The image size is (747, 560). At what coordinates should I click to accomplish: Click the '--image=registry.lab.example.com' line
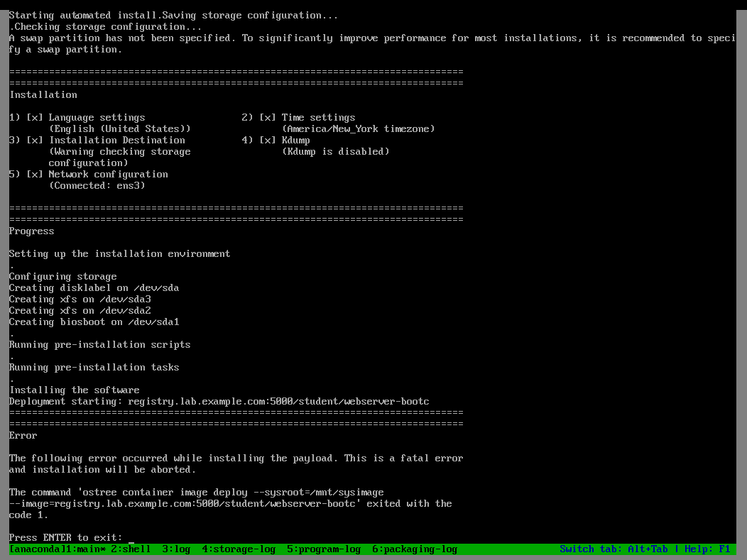click(230, 504)
